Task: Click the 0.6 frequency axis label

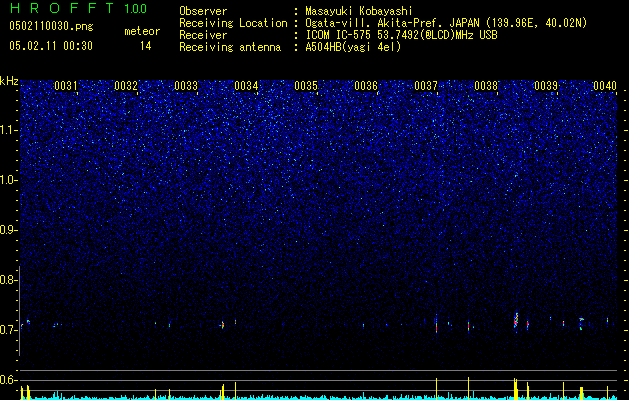Action: pos(9,380)
